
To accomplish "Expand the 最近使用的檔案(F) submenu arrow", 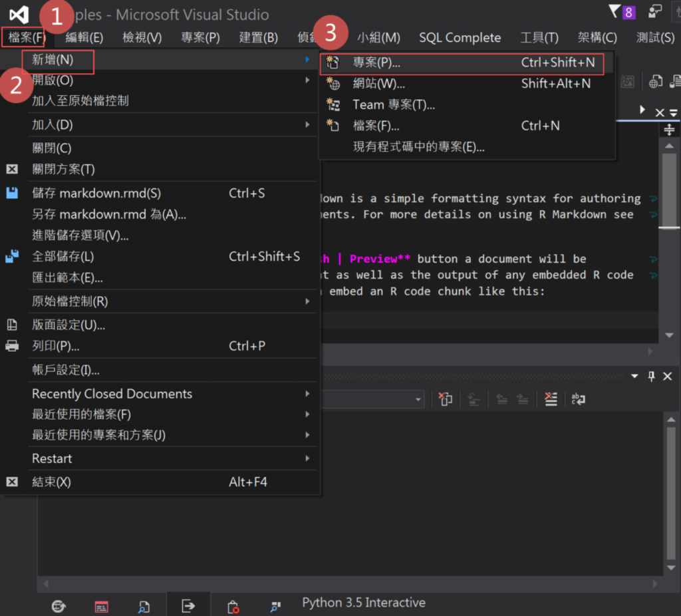I will point(307,414).
